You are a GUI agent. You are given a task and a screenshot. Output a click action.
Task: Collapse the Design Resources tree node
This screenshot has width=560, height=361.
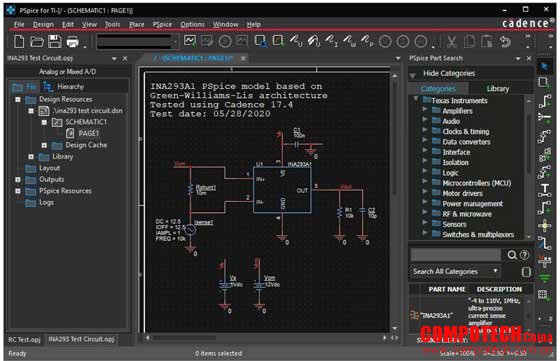point(18,100)
